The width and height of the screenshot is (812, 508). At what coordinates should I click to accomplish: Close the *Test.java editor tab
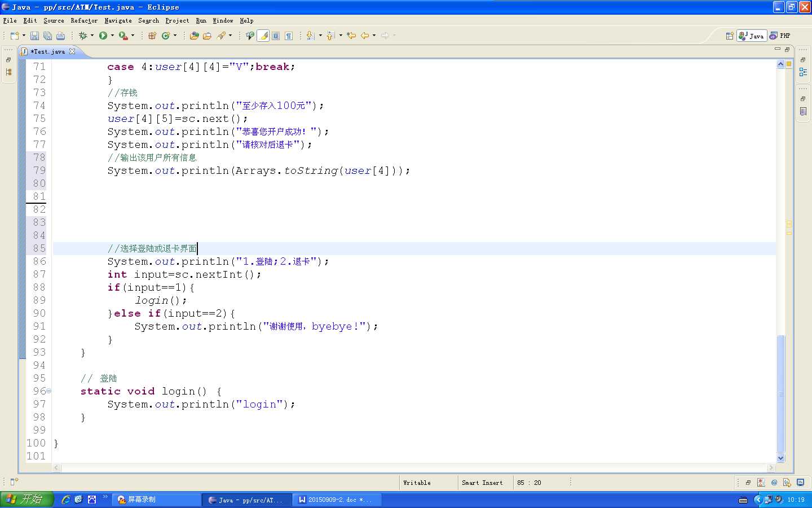[72, 51]
